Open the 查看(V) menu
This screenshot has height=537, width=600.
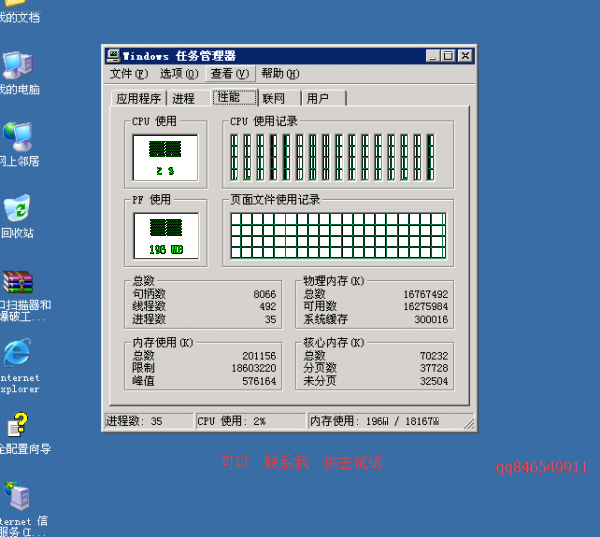pos(230,73)
